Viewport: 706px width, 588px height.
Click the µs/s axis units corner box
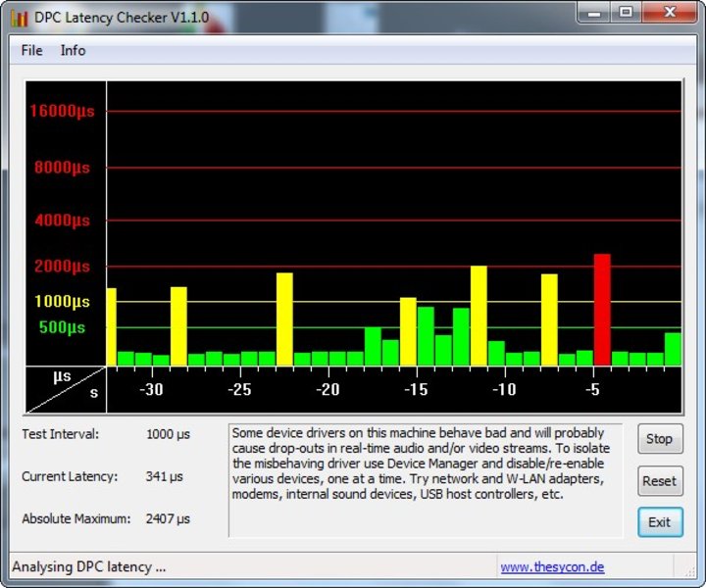65,389
